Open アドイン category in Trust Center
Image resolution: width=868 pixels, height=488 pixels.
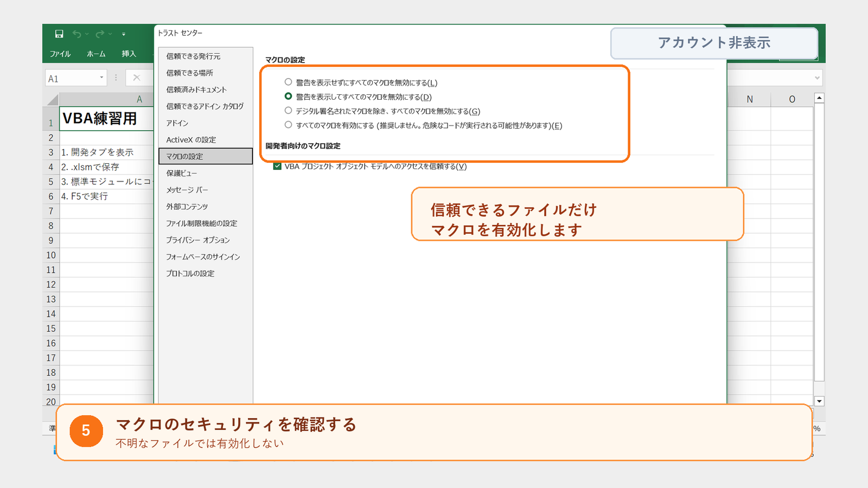[206, 123]
